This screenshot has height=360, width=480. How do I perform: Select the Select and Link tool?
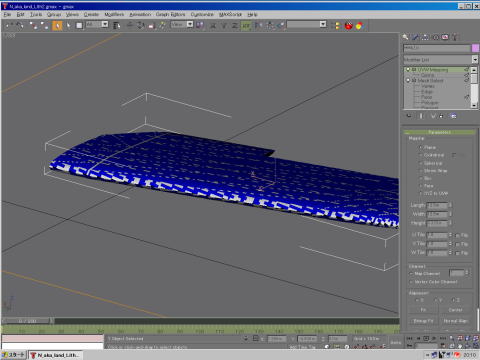click(33, 25)
